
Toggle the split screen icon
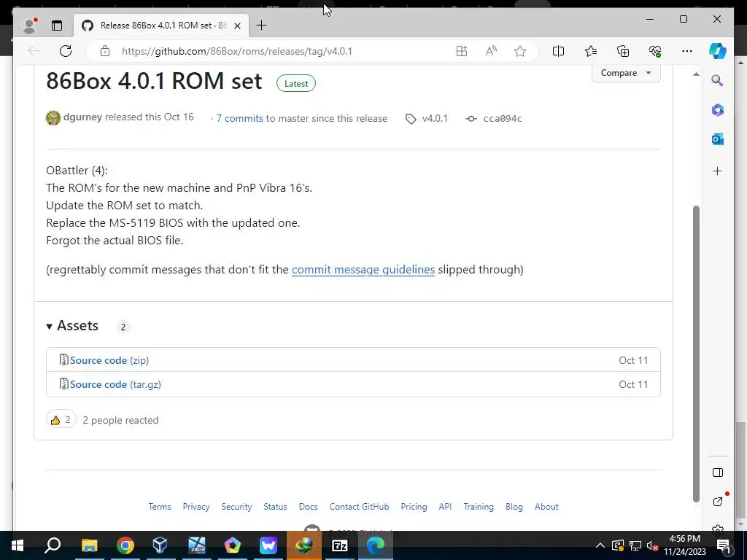point(558,51)
